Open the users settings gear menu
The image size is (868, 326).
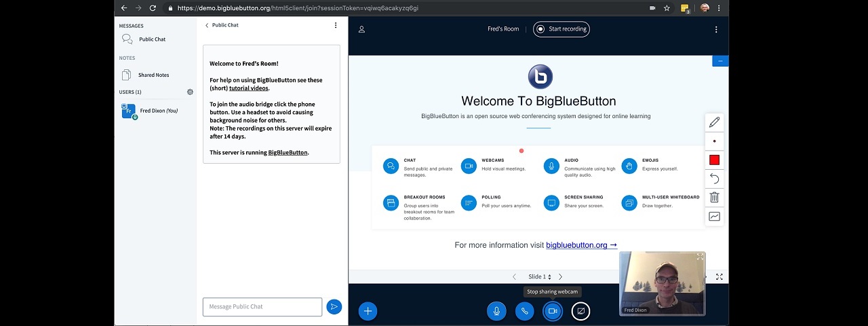coord(190,92)
